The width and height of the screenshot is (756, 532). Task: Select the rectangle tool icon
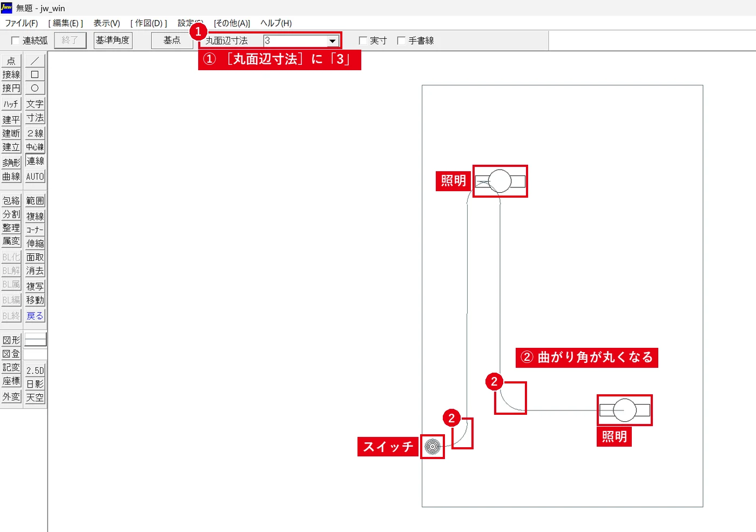tap(35, 75)
